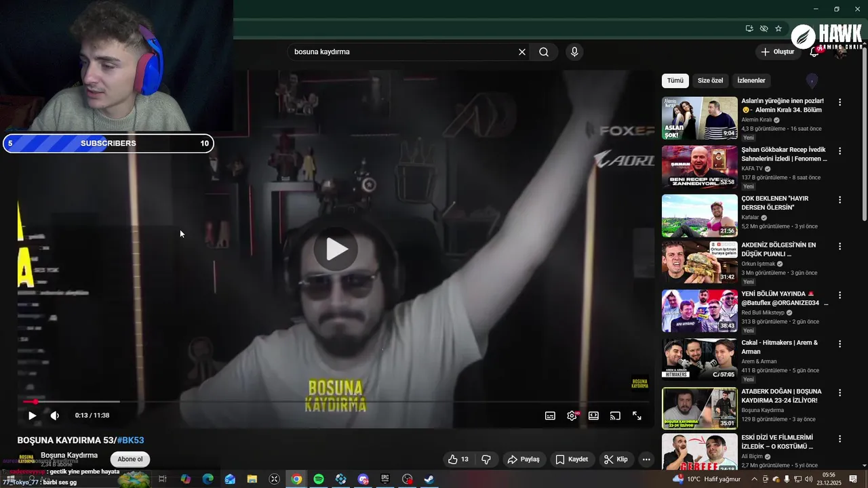Clear the search box with X
This screenshot has width=868, height=488.
(522, 52)
